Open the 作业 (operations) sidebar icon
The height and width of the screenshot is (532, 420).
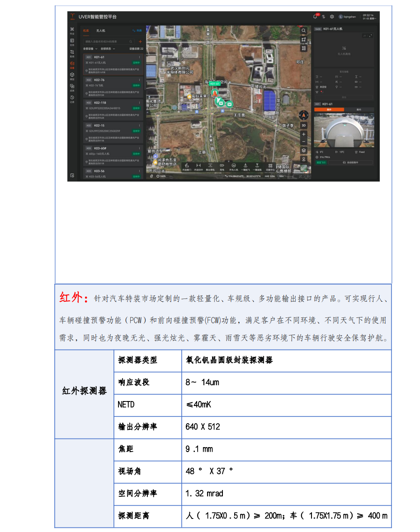(72, 31)
